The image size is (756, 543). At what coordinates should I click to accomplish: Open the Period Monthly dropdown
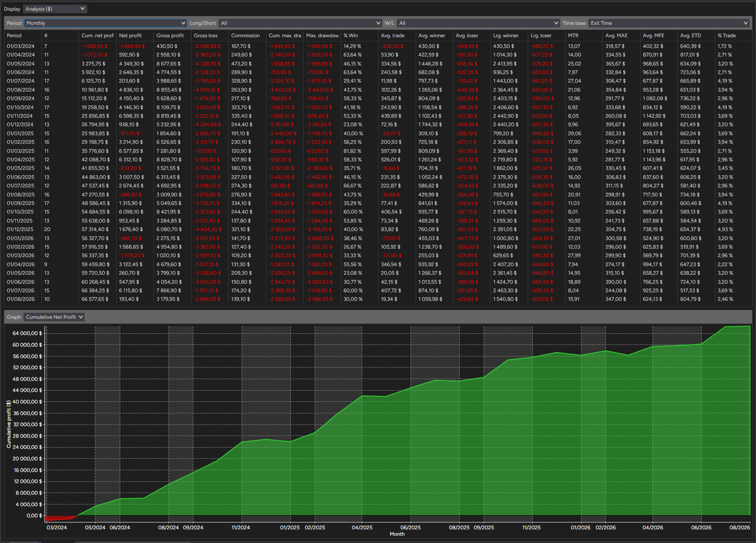[x=106, y=23]
